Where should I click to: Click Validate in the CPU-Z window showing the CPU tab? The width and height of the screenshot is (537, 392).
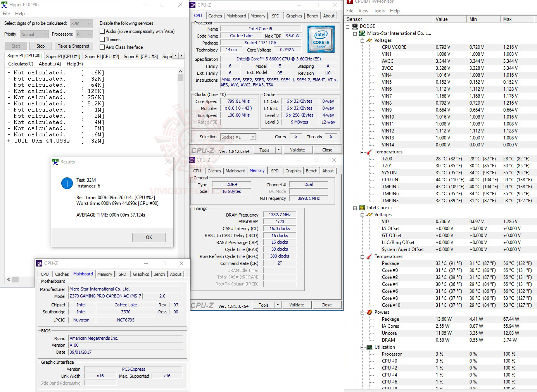coord(297,150)
